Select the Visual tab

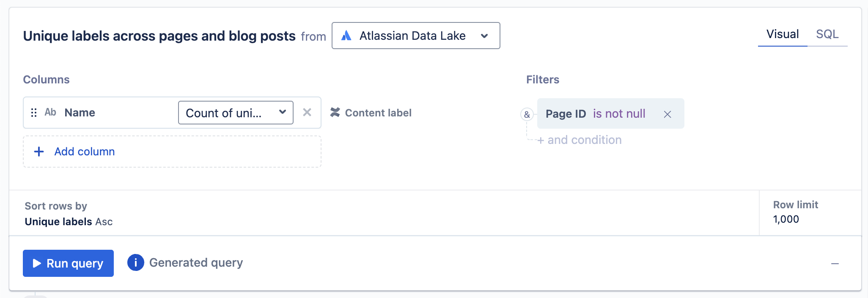(783, 34)
